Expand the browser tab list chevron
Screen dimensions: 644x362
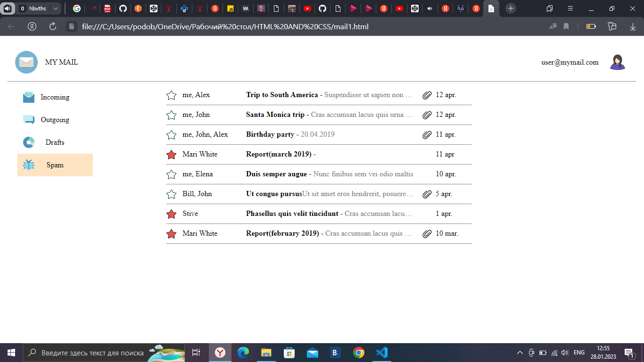pos(55,8)
